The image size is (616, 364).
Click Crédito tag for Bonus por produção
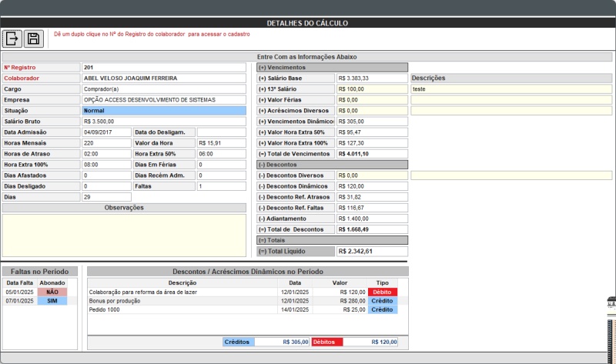pos(382,301)
